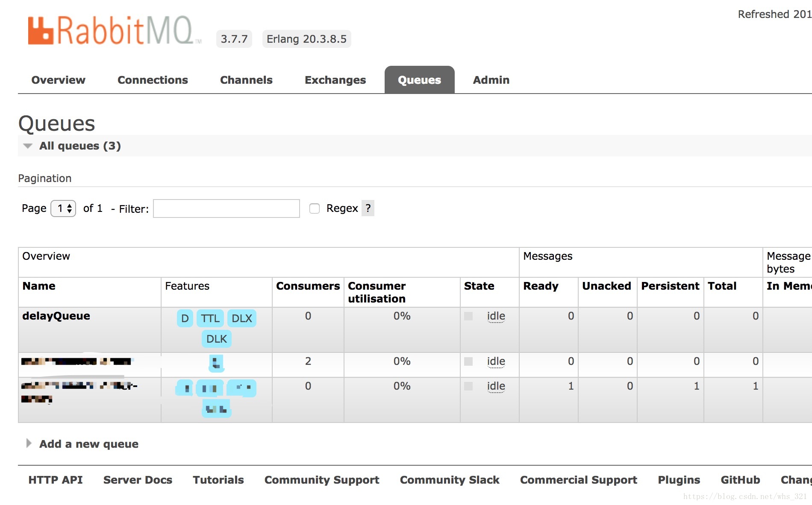Switch to the Exchanges tab

coord(335,80)
